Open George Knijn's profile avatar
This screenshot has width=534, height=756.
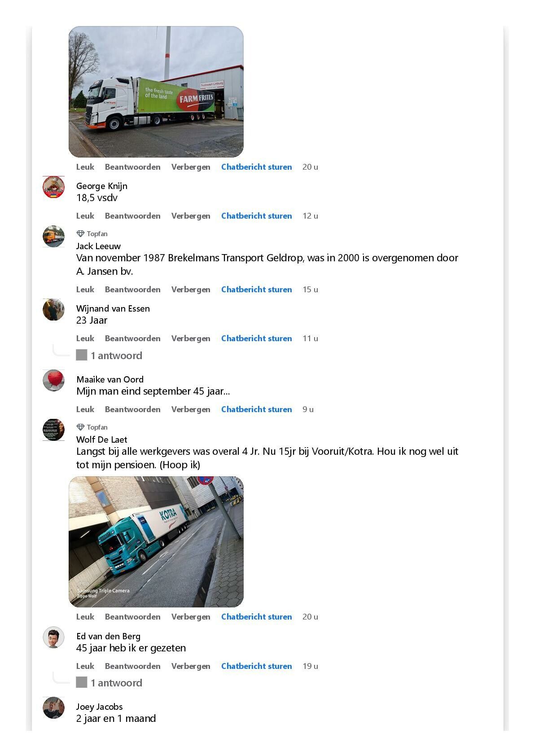pos(53,187)
